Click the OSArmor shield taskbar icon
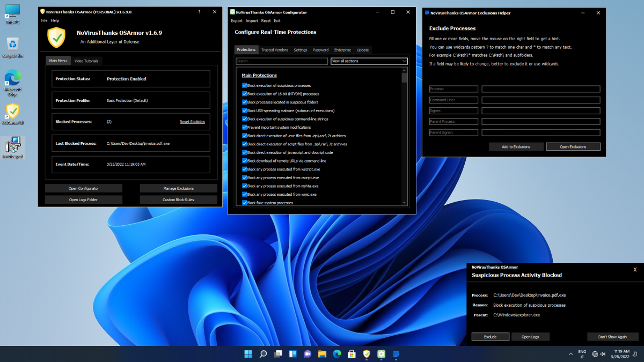The height and width of the screenshot is (362, 644). (367, 354)
